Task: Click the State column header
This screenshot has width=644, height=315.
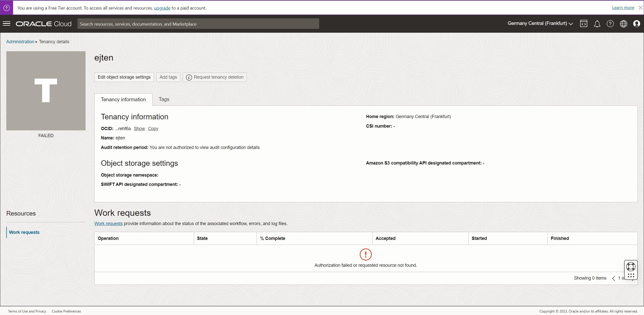Action: point(225,238)
